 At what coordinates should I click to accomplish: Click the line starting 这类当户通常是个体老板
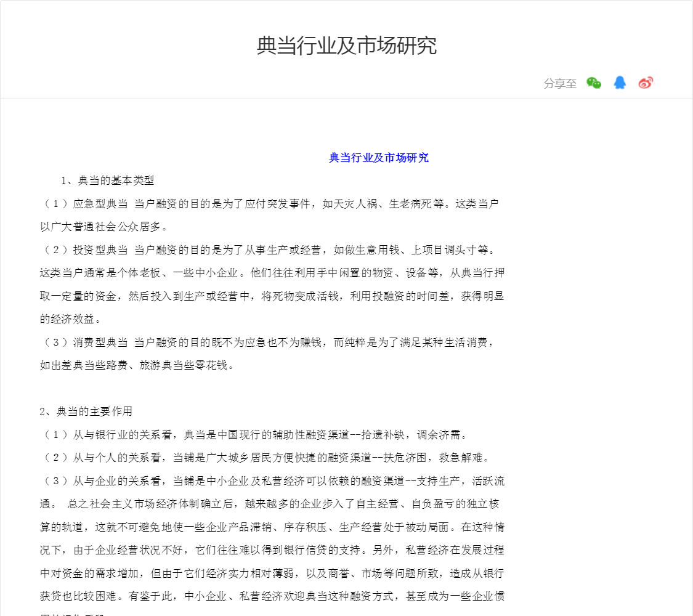[x=272, y=273]
